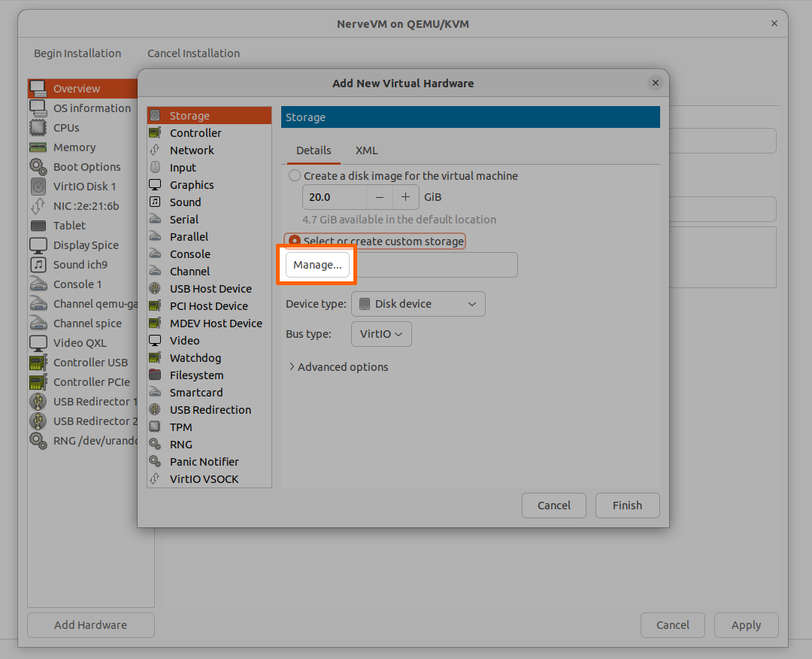Screen dimensions: 812x659
Task: Click Begin Installation in the toolbar
Action: pyautogui.click(x=77, y=53)
